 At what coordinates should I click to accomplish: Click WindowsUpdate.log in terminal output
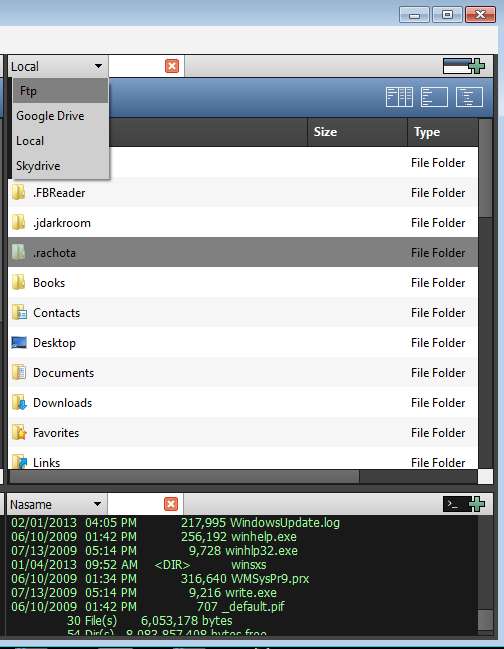(285, 522)
